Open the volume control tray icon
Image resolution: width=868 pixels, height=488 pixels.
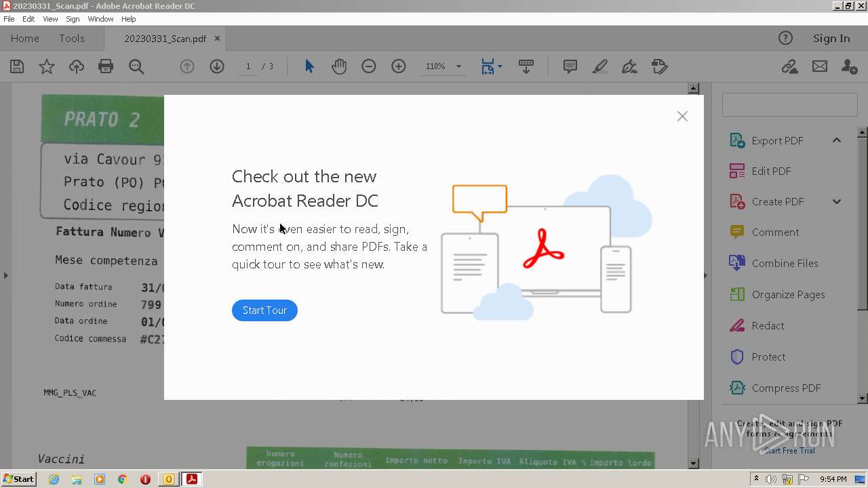point(771,479)
